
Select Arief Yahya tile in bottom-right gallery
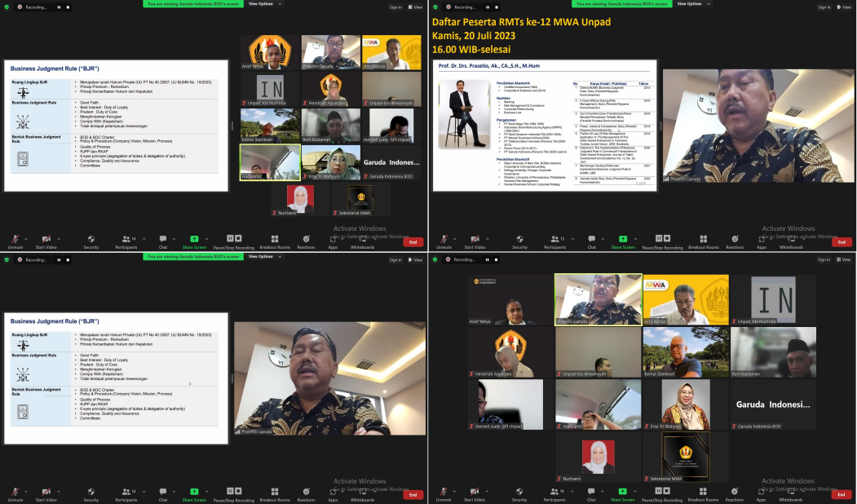point(511,300)
